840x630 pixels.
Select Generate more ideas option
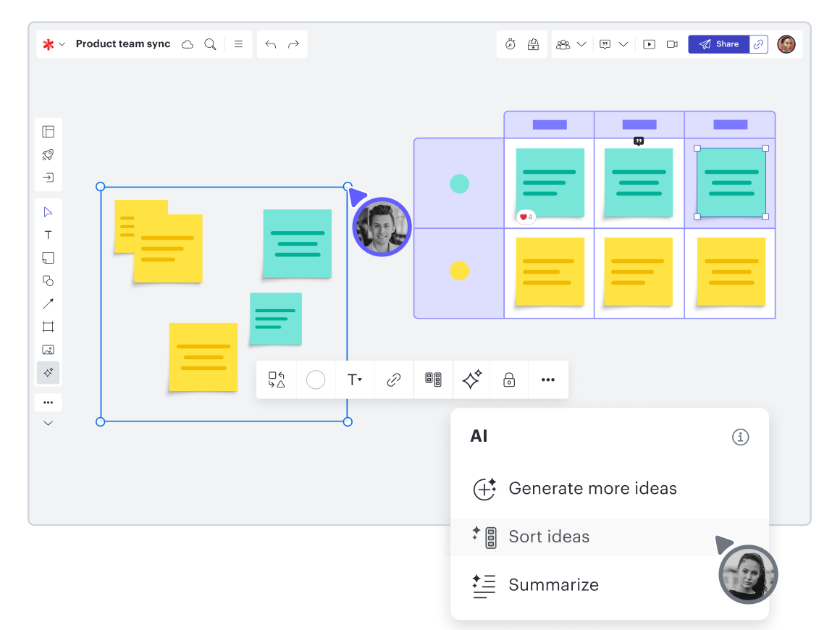click(592, 489)
